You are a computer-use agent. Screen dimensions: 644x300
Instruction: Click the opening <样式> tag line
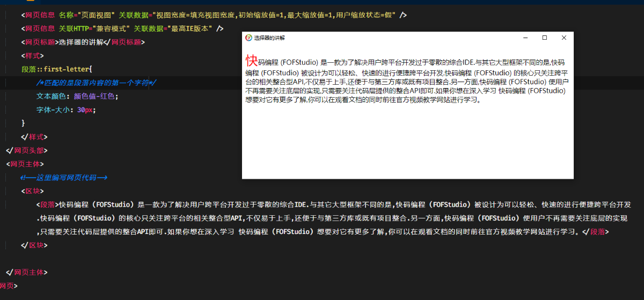tap(32, 55)
